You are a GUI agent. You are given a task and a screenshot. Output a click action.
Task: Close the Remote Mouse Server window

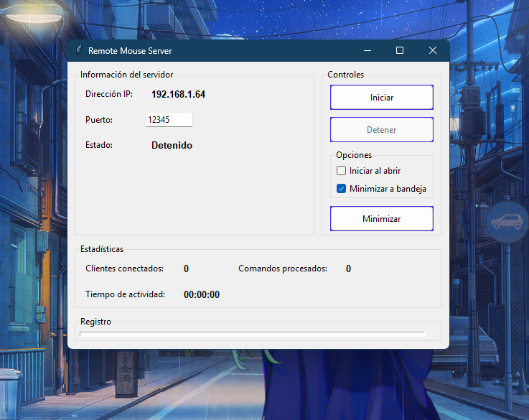tap(433, 50)
